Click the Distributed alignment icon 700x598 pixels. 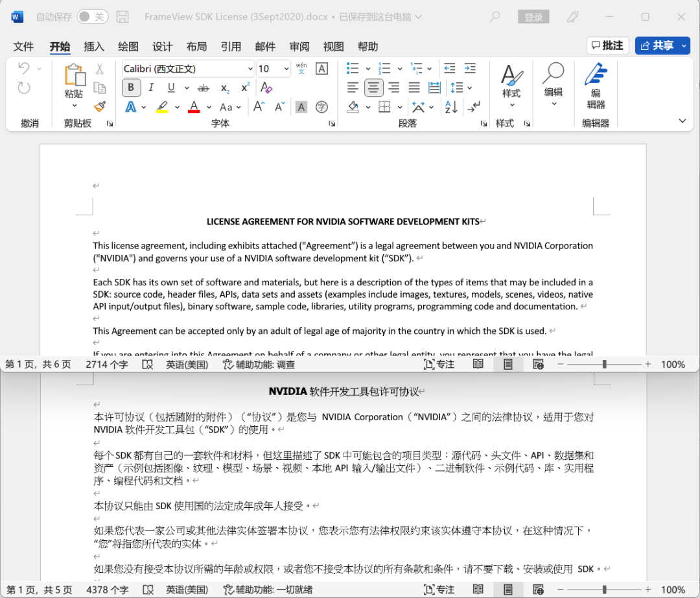point(434,88)
